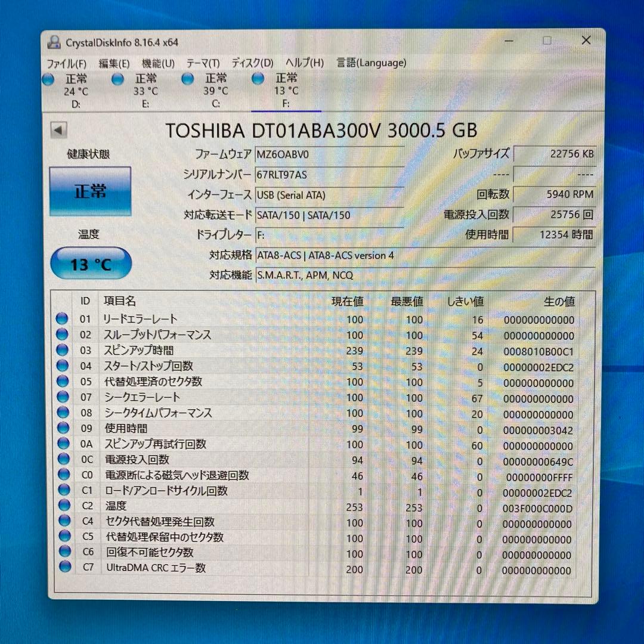The width and height of the screenshot is (644, 644).
Task: Click the 生の値 column header
Action: coord(559,302)
